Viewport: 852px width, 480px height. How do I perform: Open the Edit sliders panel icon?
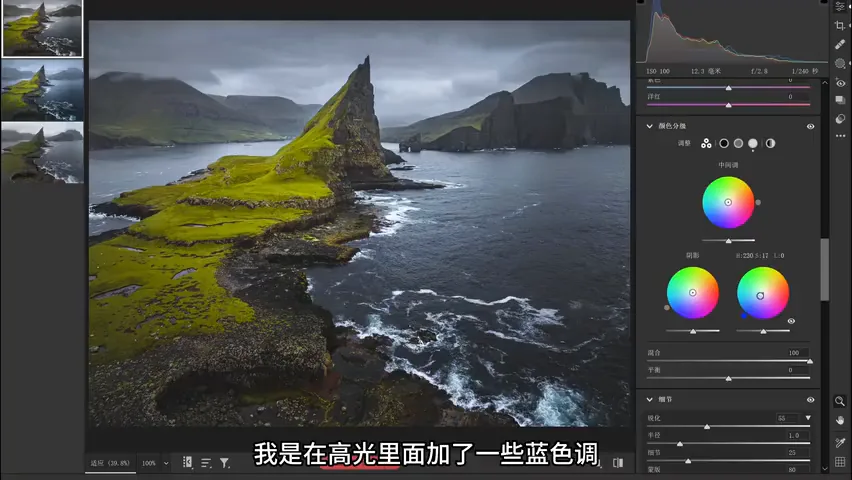840,6
